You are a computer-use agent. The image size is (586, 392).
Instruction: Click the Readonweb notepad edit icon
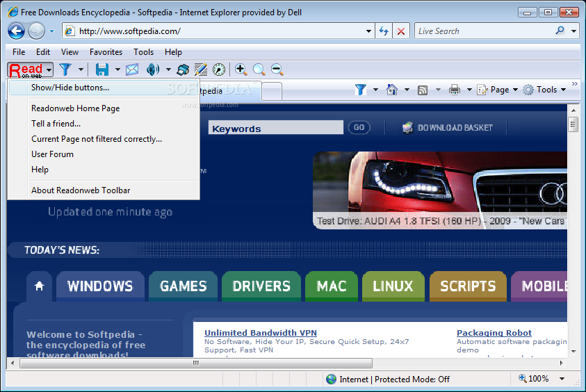click(201, 70)
